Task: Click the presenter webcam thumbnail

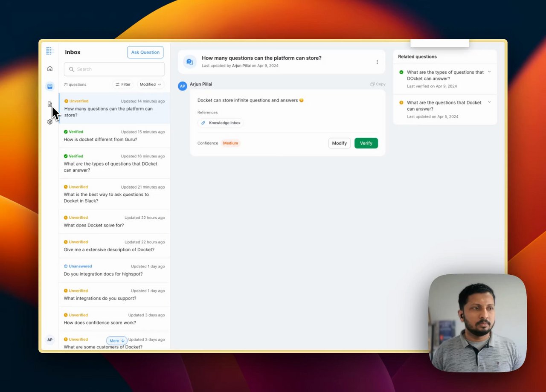Action: [477, 323]
